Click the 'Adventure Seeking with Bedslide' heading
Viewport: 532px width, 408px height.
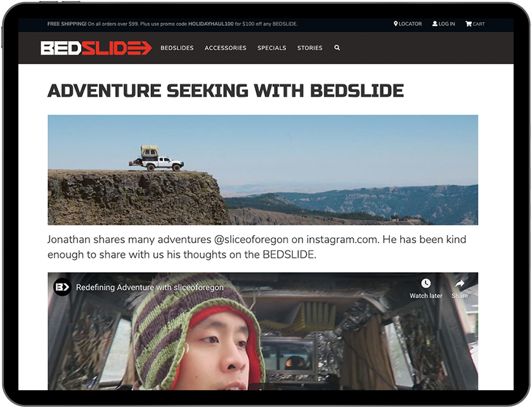226,91
